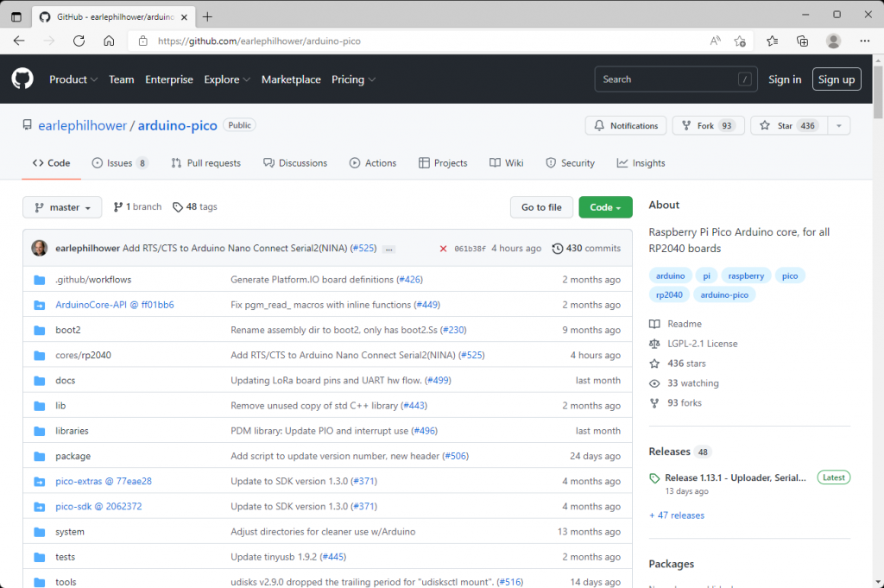Image resolution: width=884 pixels, height=588 pixels.
Task: Select the rp2040 topic tag
Action: pyautogui.click(x=669, y=294)
